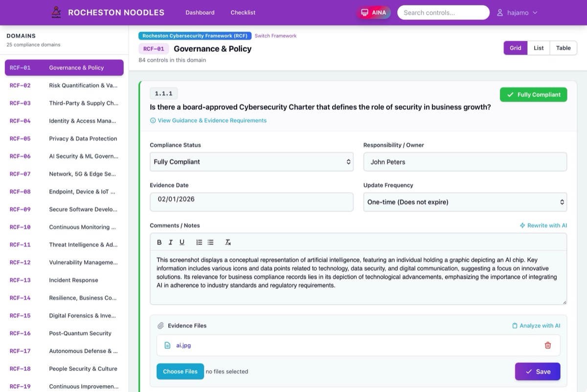Delete the ai.jpg evidence file

(x=547, y=346)
